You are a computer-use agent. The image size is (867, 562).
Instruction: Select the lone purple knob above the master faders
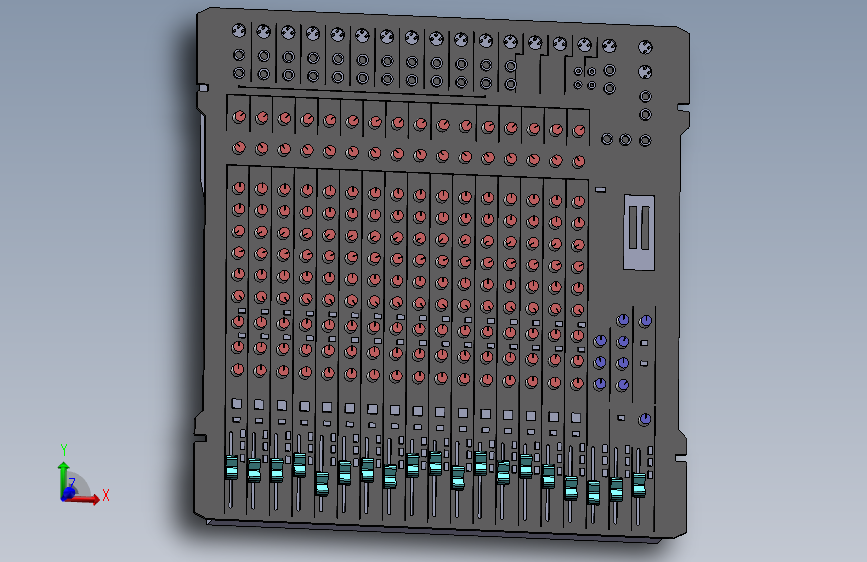tap(645, 420)
